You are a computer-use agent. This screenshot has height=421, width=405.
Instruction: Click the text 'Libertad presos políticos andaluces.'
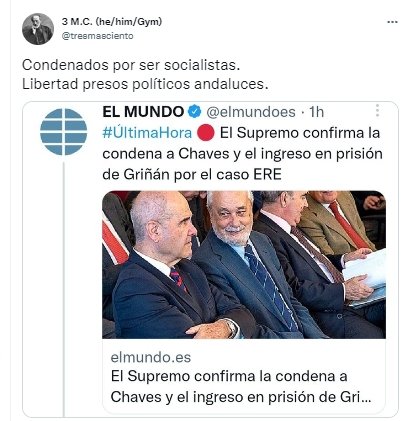[x=145, y=84]
